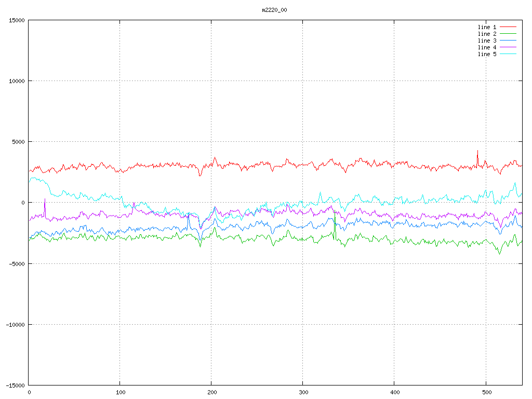Click the red line sample in the legend
The height and width of the screenshot is (399, 532).
click(508, 27)
